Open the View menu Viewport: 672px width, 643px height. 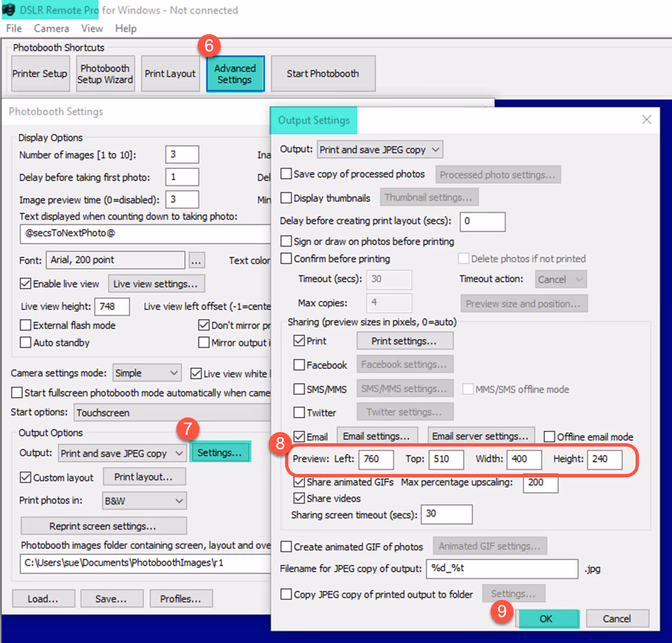coord(92,29)
